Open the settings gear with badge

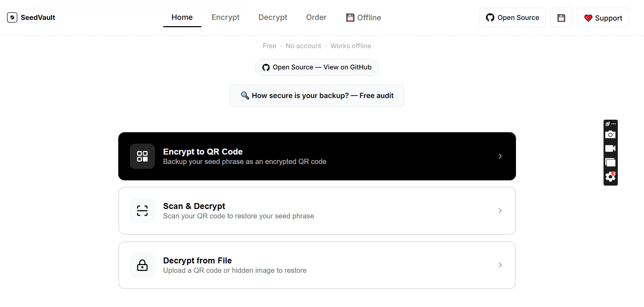click(610, 177)
